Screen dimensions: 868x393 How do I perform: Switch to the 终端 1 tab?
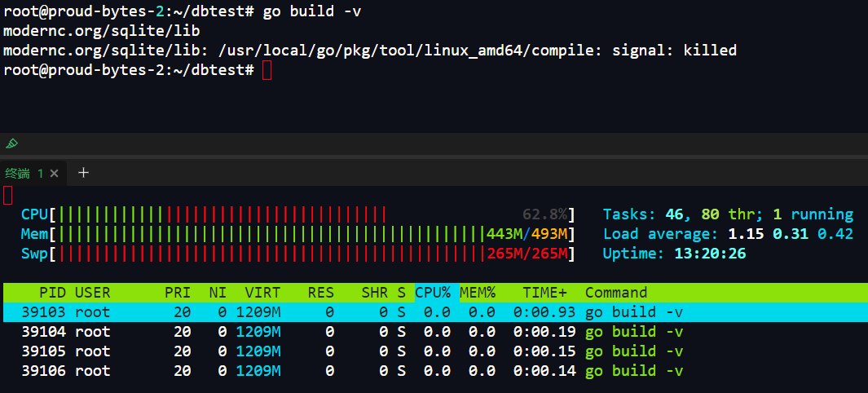(24, 173)
